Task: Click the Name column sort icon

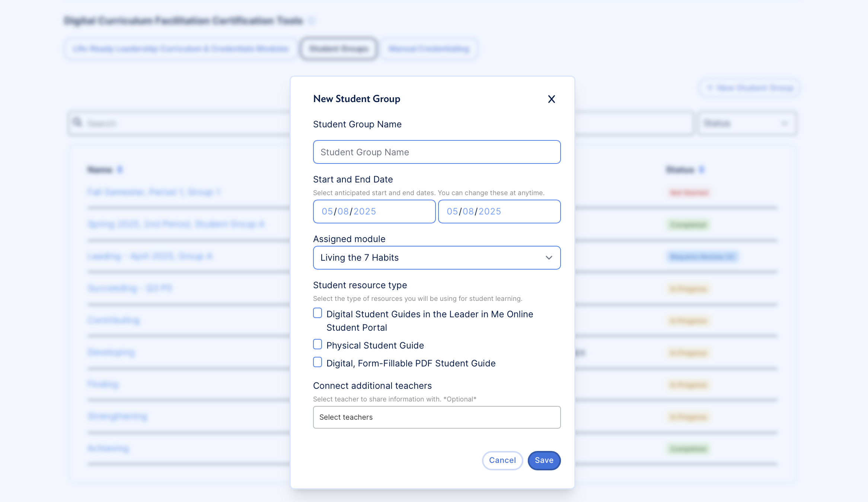Action: (120, 170)
